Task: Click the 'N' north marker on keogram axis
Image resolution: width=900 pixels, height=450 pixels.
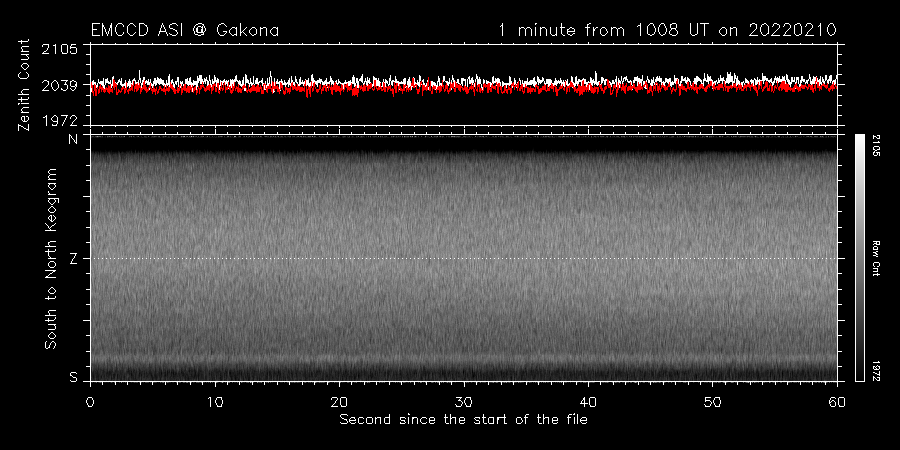Action: tap(73, 139)
